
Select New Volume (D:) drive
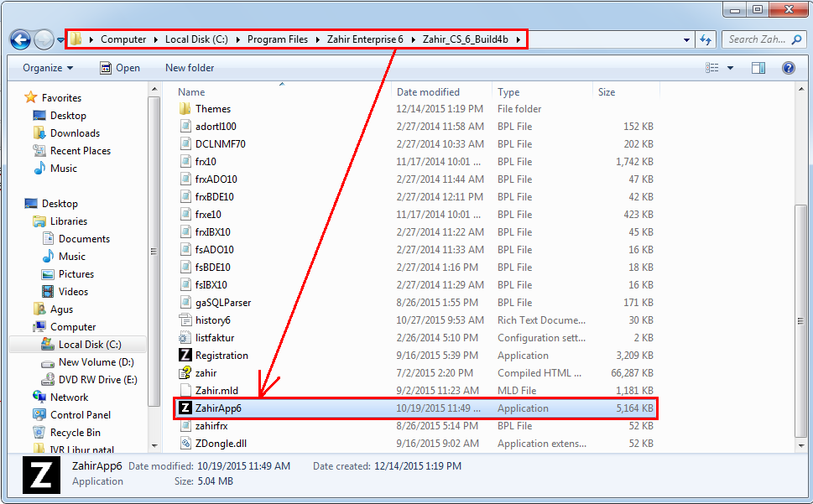click(96, 362)
